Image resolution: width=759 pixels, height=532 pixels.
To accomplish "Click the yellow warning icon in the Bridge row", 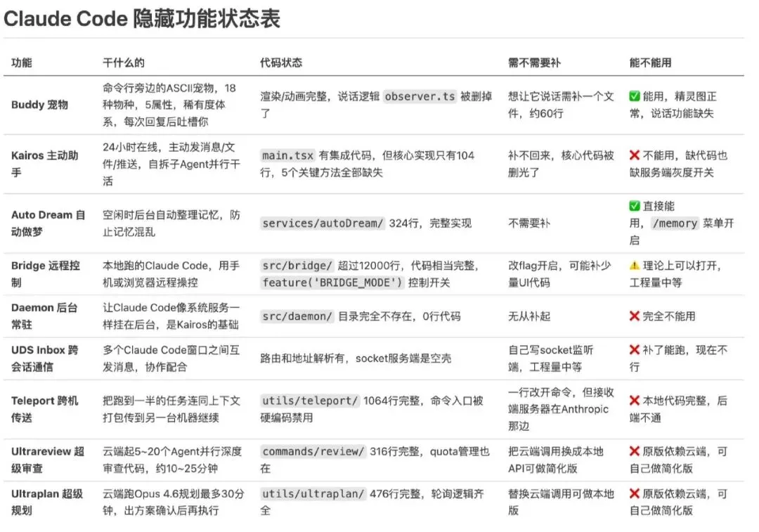I will pos(634,265).
